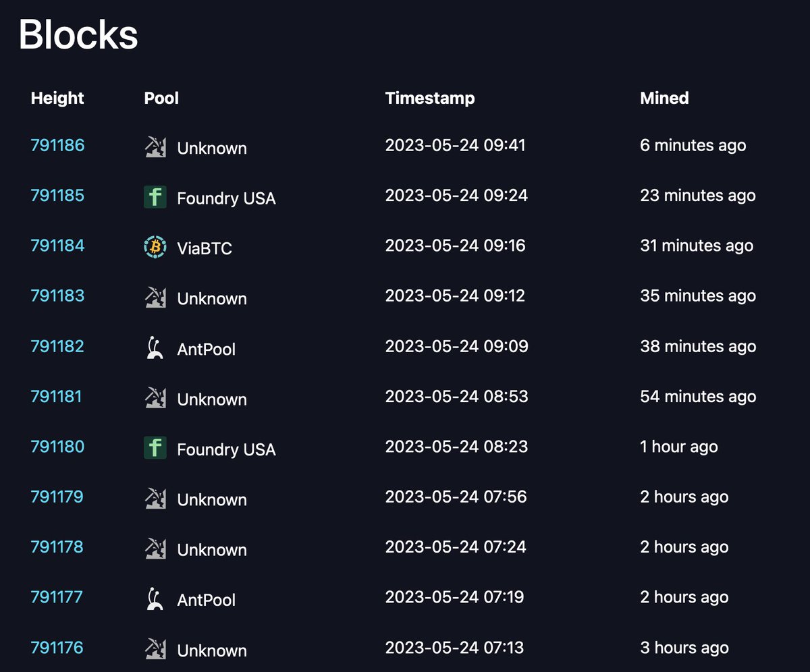Select AntPool pool name in row 791177
The width and height of the screenshot is (810, 672).
[x=207, y=600]
